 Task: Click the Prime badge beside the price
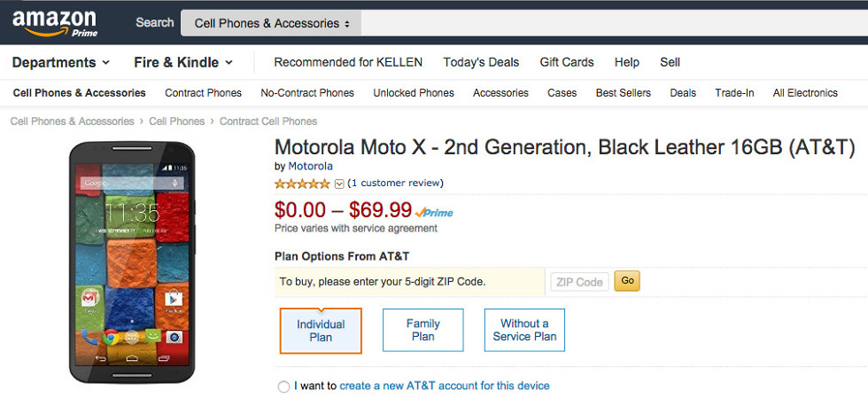click(x=434, y=213)
